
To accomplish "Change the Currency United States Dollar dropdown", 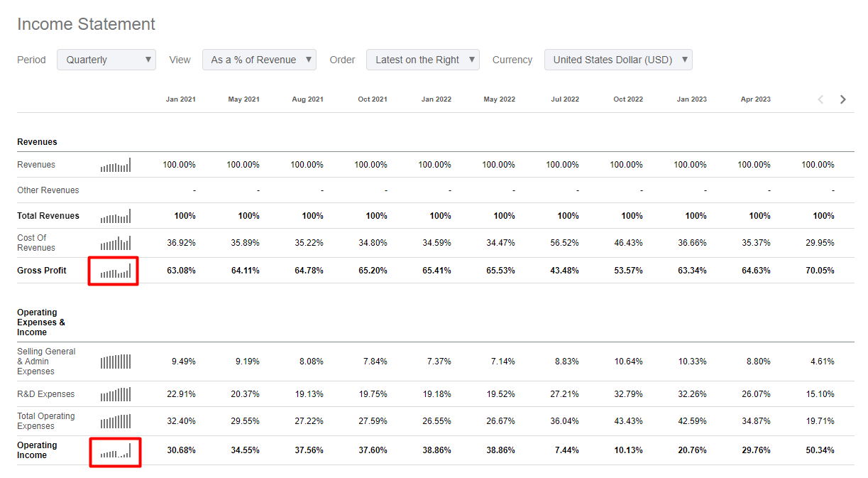I will [x=618, y=60].
